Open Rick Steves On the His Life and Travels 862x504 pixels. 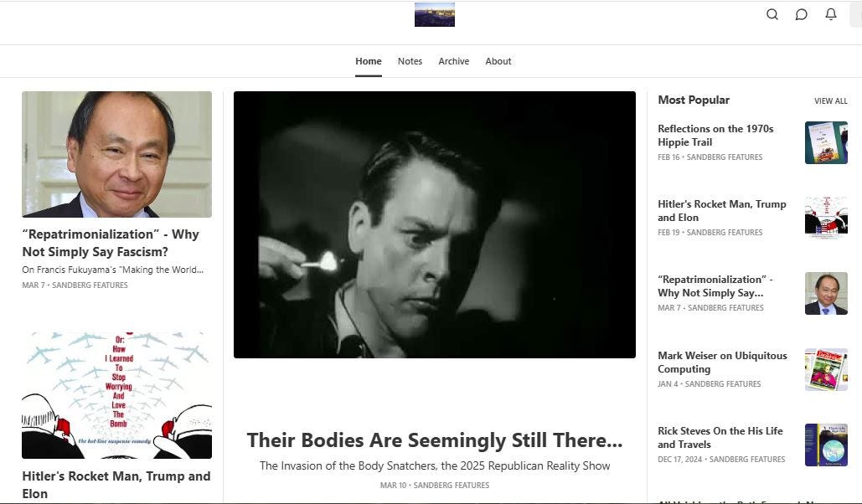coord(720,438)
